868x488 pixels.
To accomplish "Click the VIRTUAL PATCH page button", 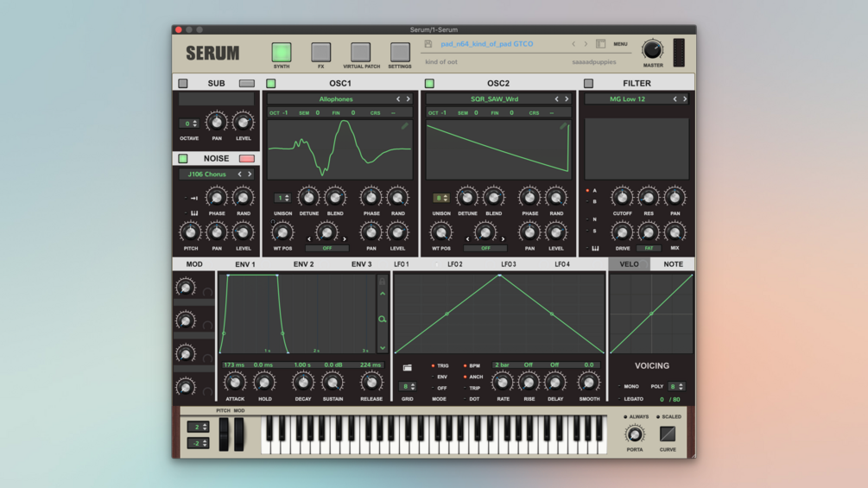I will 360,53.
